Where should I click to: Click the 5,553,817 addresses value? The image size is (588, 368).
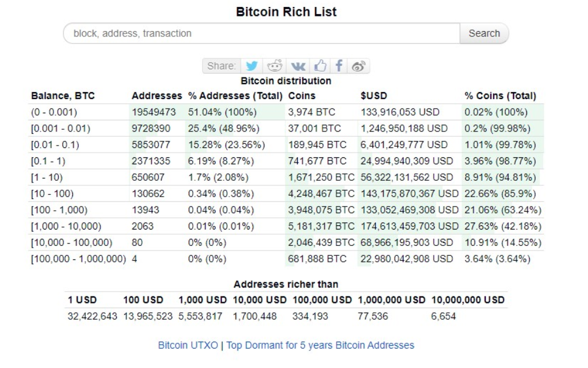[200, 316]
